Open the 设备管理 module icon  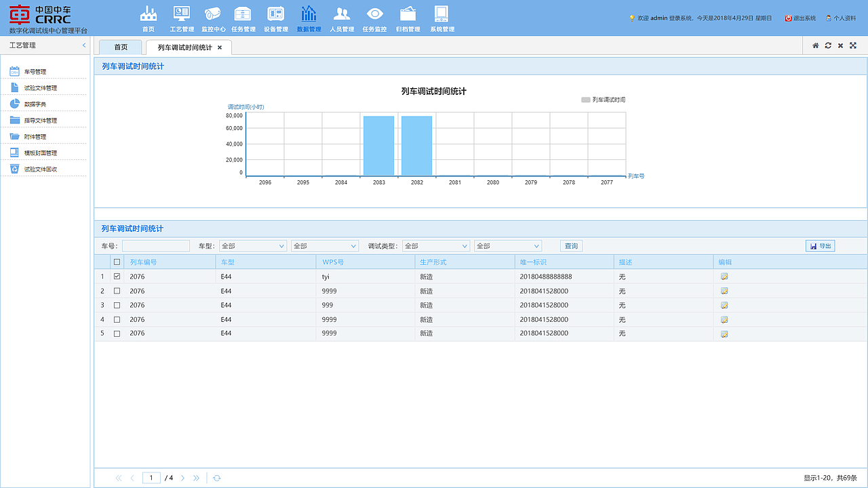click(x=275, y=18)
